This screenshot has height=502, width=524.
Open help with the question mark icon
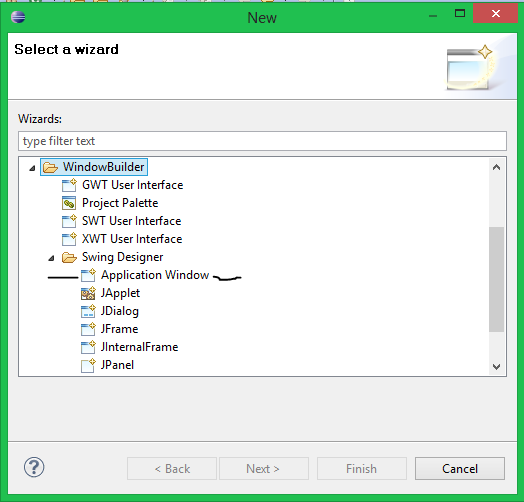pos(34,467)
